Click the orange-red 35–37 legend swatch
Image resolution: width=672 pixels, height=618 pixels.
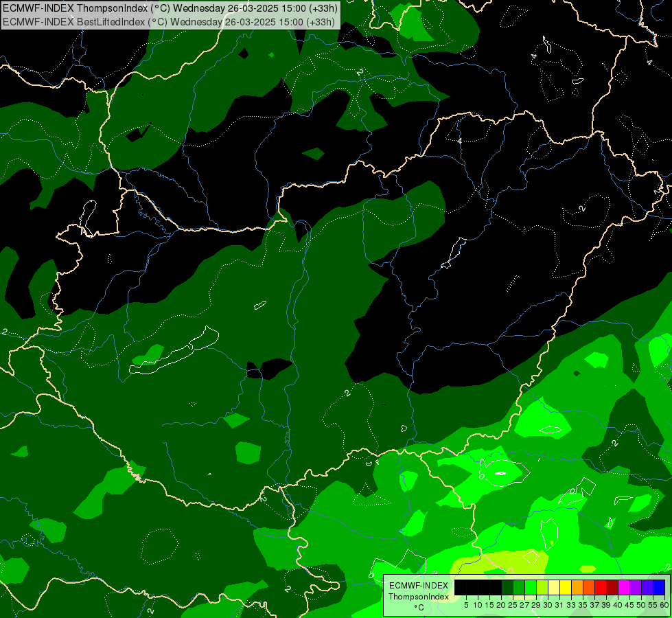click(589, 587)
